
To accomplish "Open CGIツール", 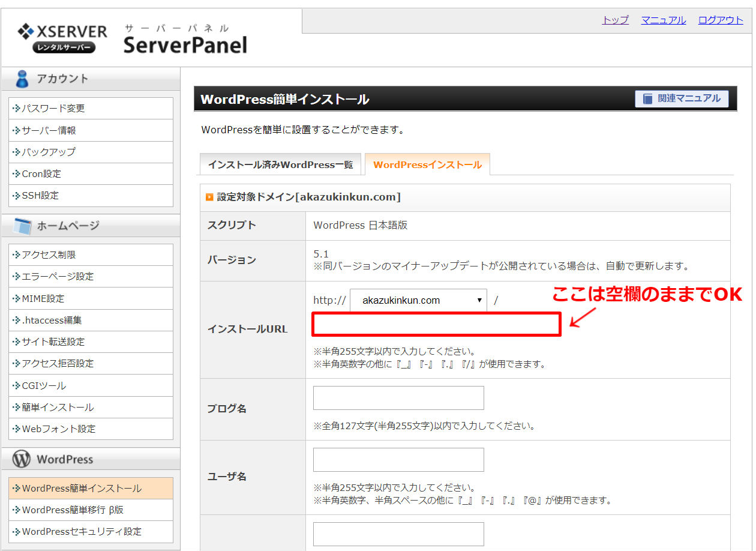I will tap(91, 385).
